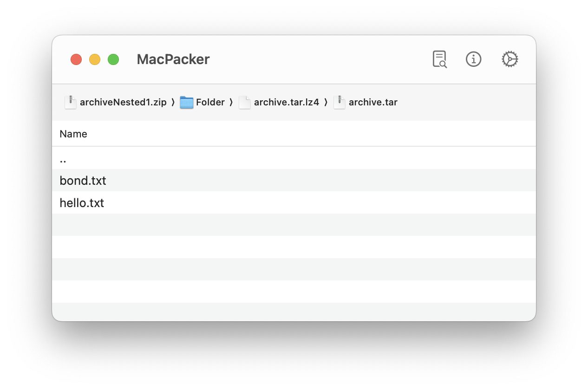Sort by the Name column header
The width and height of the screenshot is (588, 390).
tap(73, 134)
